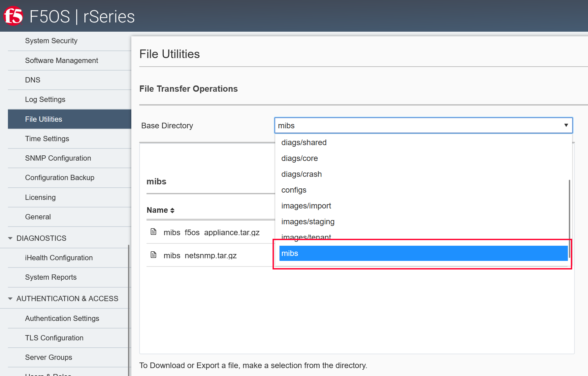Viewport: 588px width, 376px height.
Task: Click the Base Directory select field
Action: click(x=423, y=125)
